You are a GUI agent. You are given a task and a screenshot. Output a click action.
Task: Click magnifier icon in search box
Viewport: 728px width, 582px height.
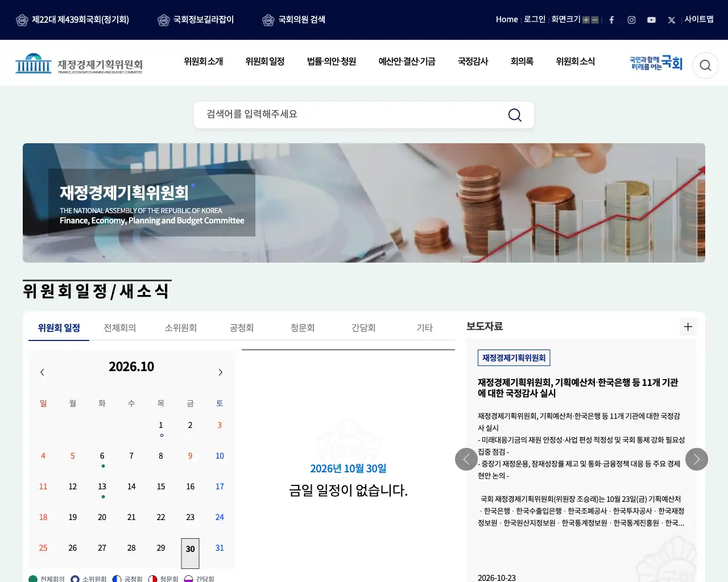coord(515,115)
